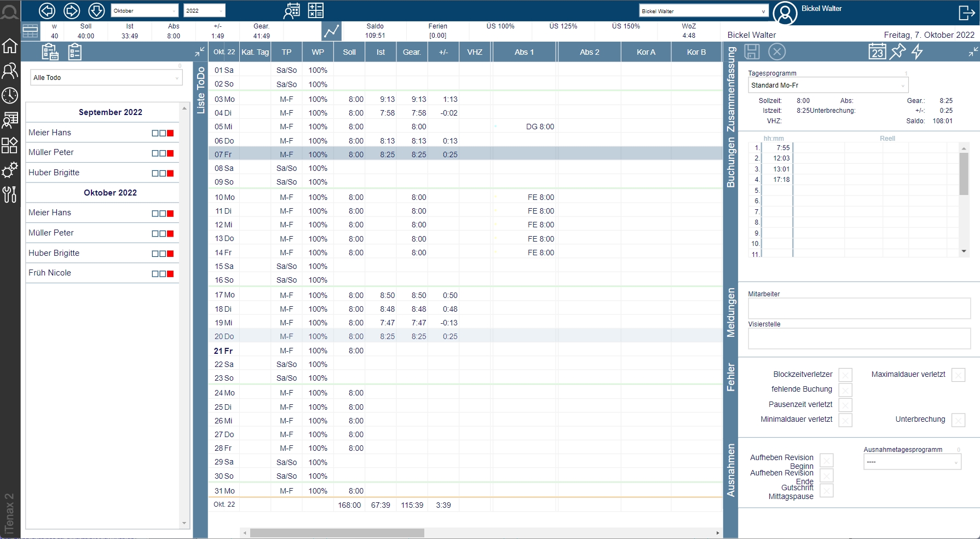This screenshot has height=539, width=980.
Task: Click the save diskette icon in detail panel
Action: (752, 52)
